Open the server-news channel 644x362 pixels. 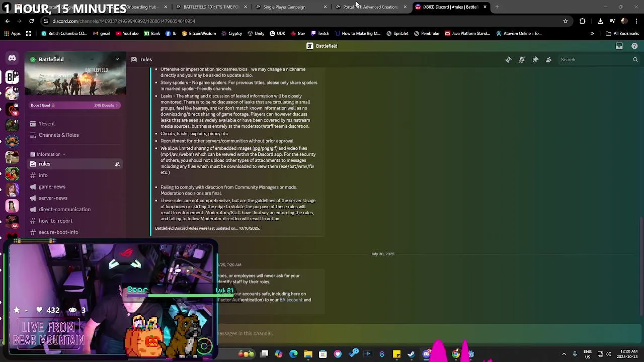click(74, 198)
